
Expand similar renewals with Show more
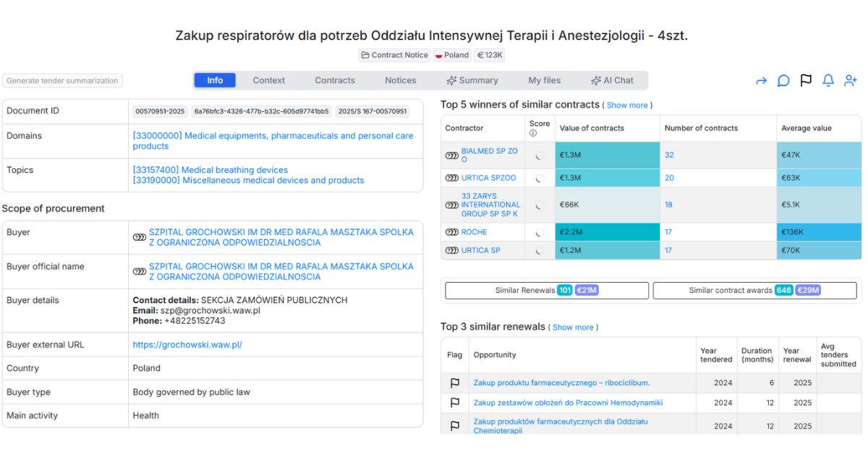[573, 327]
